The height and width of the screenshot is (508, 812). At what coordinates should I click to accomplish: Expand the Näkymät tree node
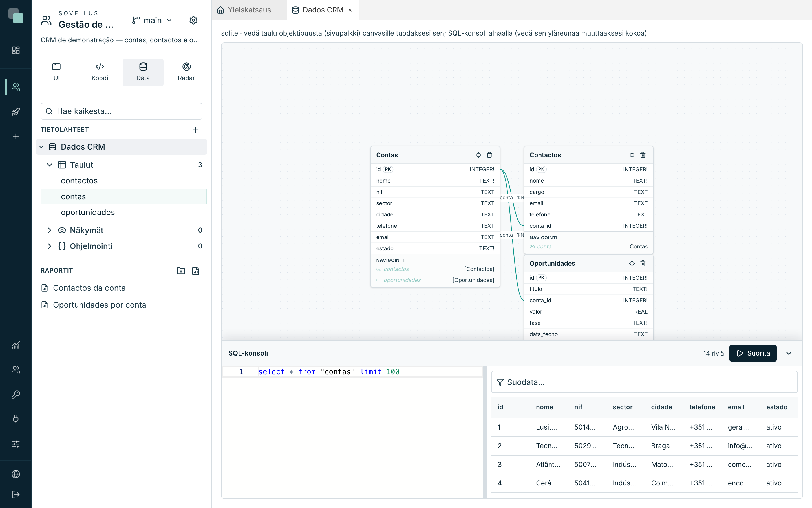click(x=49, y=231)
